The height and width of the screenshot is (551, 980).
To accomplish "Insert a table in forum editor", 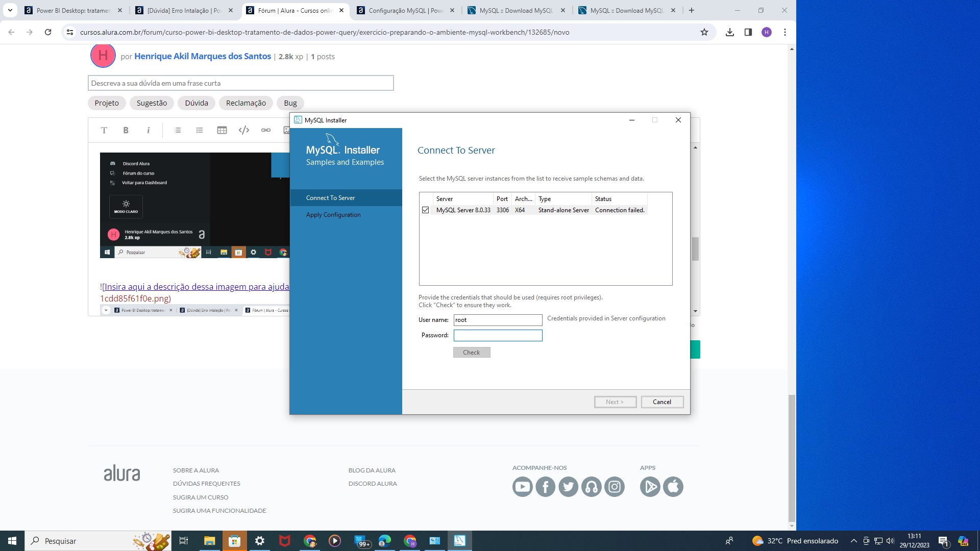I will pos(222,130).
